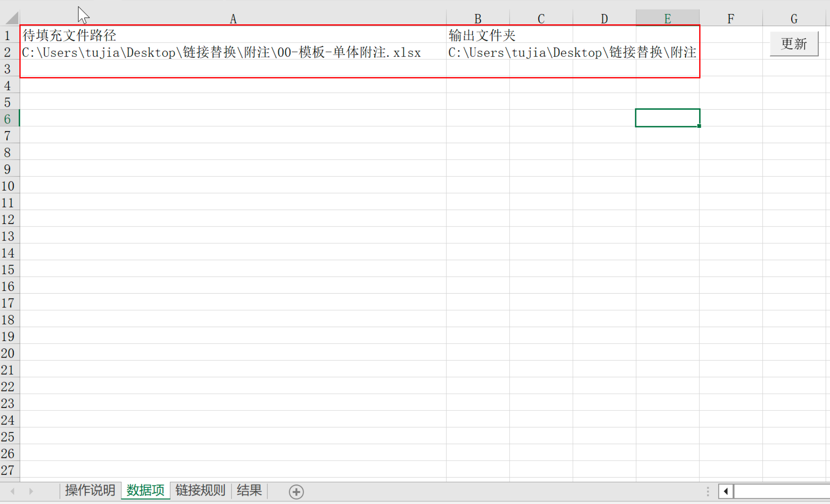Click cell with 输出文件夹
This screenshot has height=504, width=830.
[478, 35]
